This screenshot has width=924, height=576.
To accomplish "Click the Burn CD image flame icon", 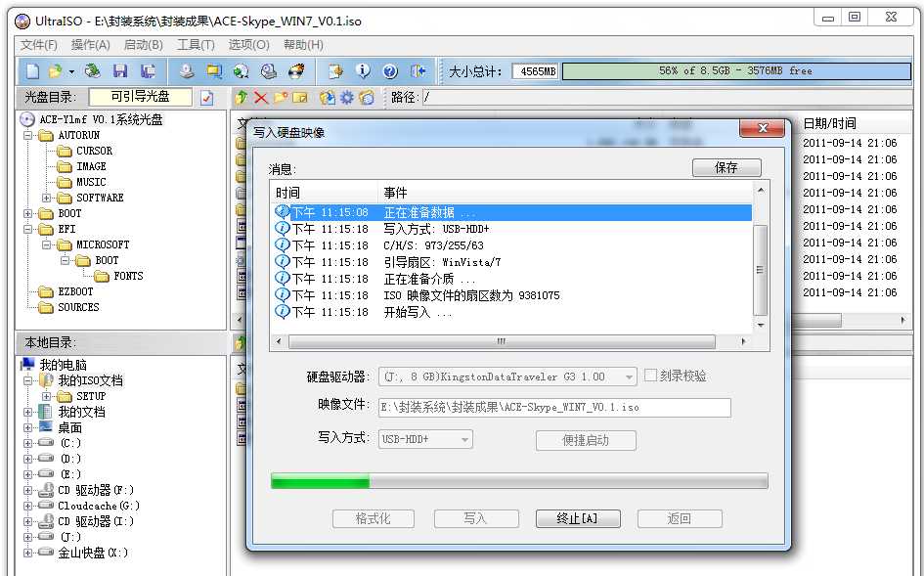I will [296, 71].
